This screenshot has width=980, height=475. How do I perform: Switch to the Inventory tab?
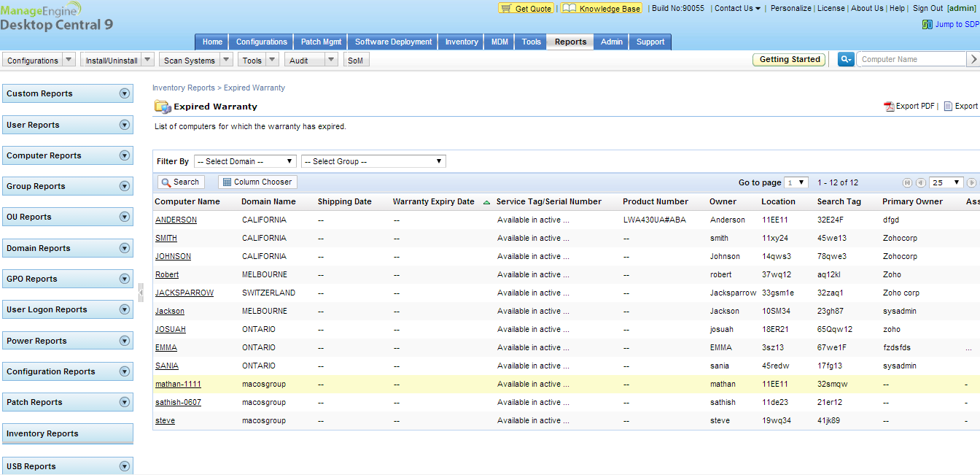(x=462, y=42)
